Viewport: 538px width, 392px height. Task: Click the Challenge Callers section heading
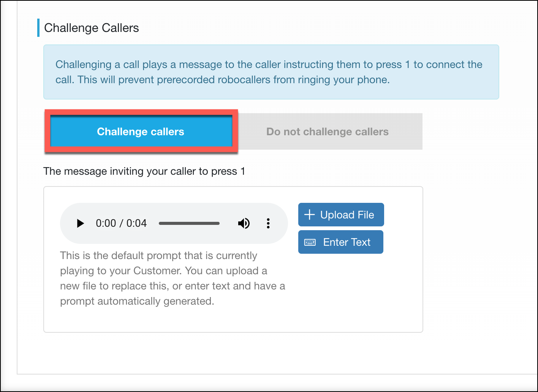pyautogui.click(x=92, y=28)
